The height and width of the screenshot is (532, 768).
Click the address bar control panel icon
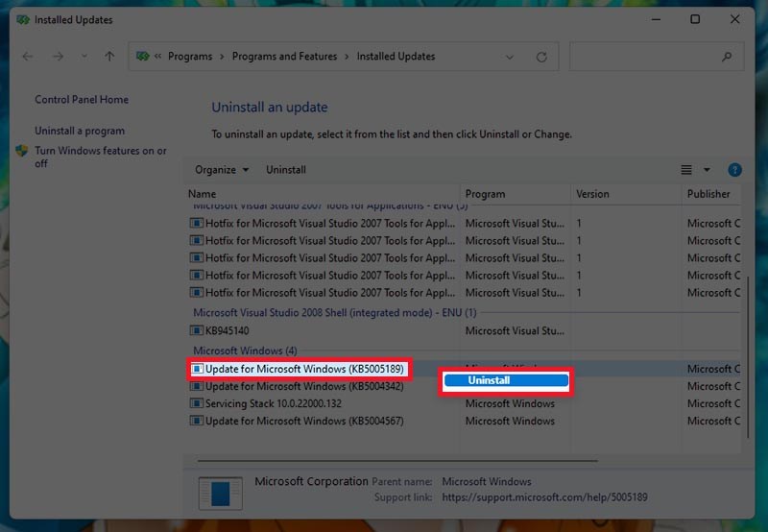[142, 57]
